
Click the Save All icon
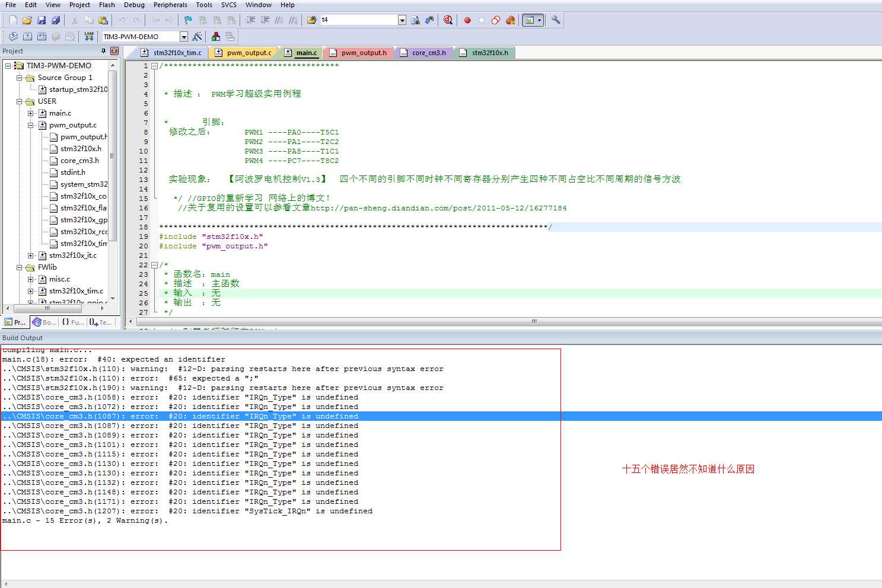coord(56,20)
